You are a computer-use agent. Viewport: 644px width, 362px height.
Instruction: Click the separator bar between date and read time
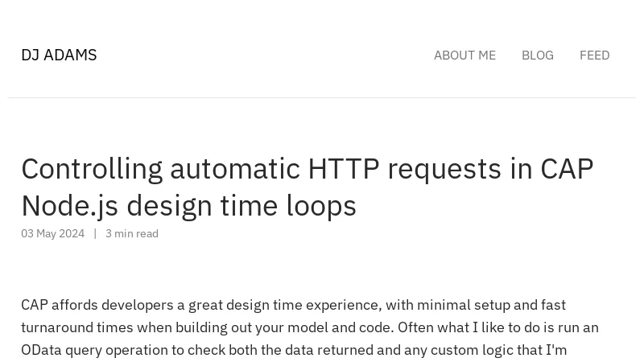click(x=95, y=233)
